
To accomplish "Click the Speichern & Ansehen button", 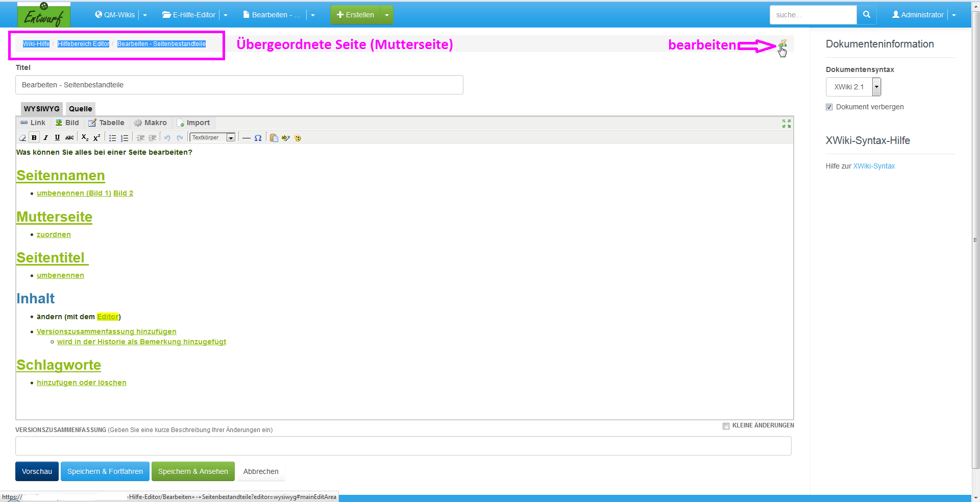I will [193, 471].
